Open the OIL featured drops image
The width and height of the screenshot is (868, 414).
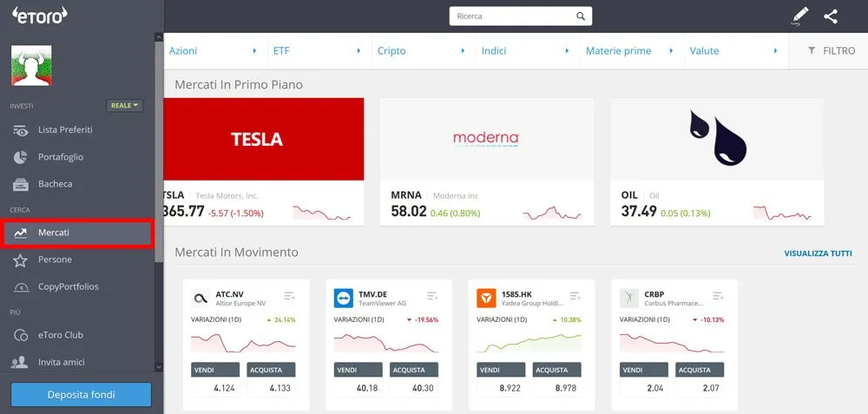tap(718, 137)
